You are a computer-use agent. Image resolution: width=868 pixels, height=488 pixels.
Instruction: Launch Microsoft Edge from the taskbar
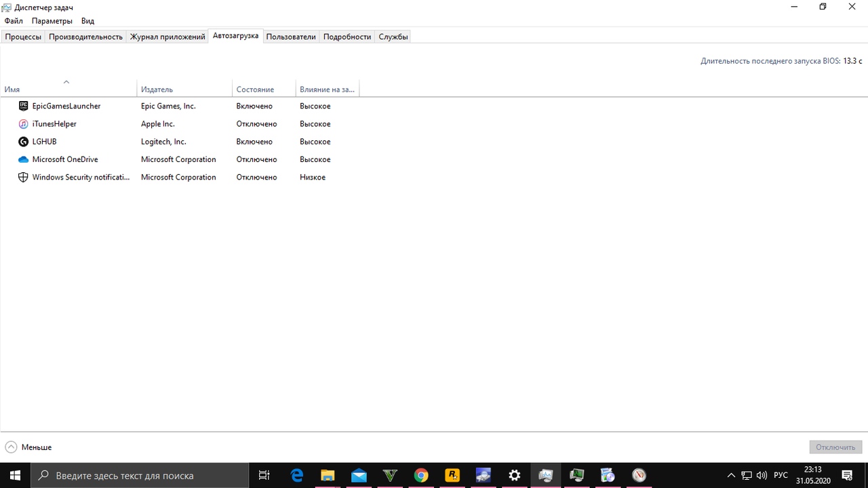pyautogui.click(x=297, y=475)
